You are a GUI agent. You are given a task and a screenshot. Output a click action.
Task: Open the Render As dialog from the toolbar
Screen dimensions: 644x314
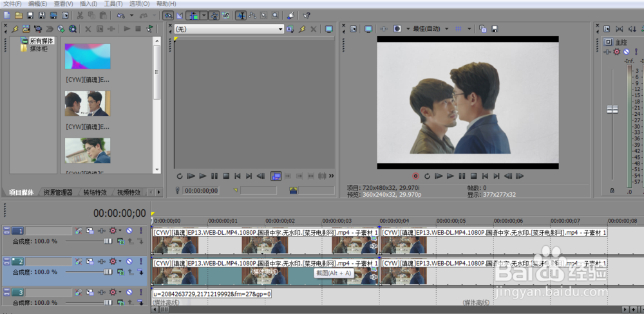(x=53, y=15)
